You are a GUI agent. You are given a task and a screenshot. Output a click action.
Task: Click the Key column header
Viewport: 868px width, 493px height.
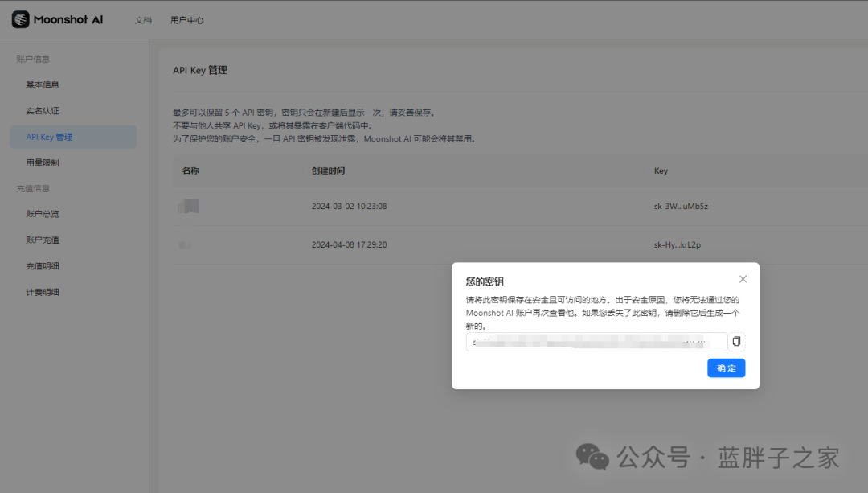coord(661,170)
